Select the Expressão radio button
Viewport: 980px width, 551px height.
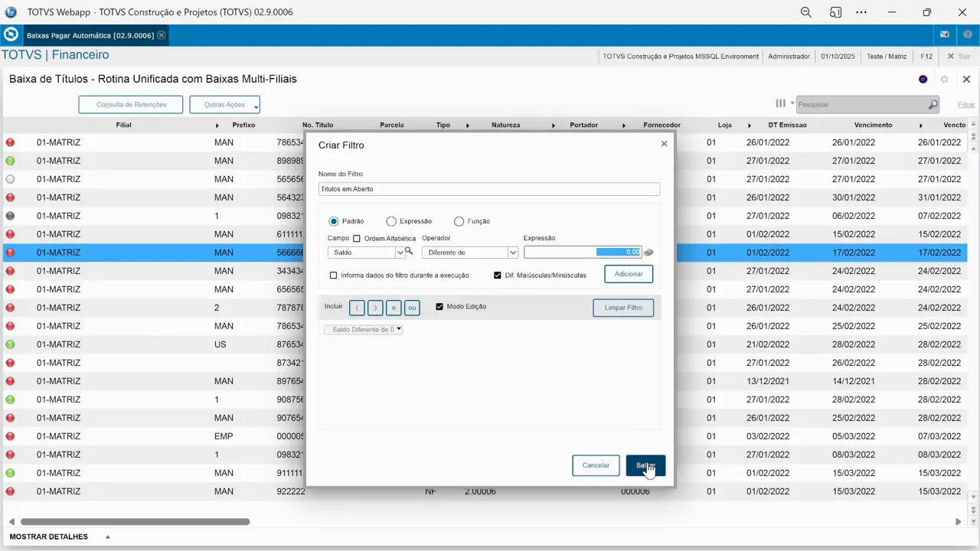pyautogui.click(x=391, y=221)
